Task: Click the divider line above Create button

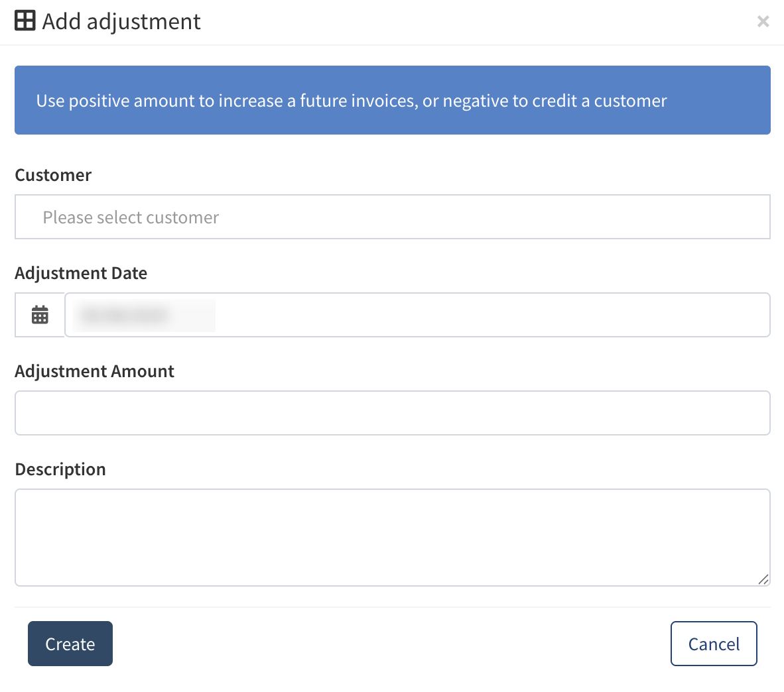Action: [392, 607]
